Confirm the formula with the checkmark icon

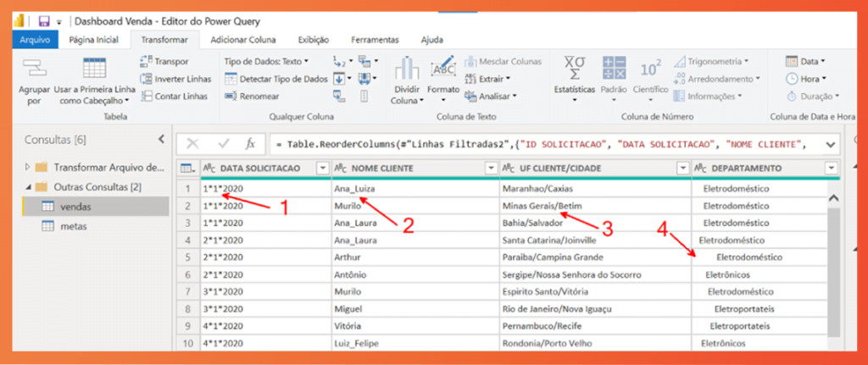pyautogui.click(x=224, y=144)
